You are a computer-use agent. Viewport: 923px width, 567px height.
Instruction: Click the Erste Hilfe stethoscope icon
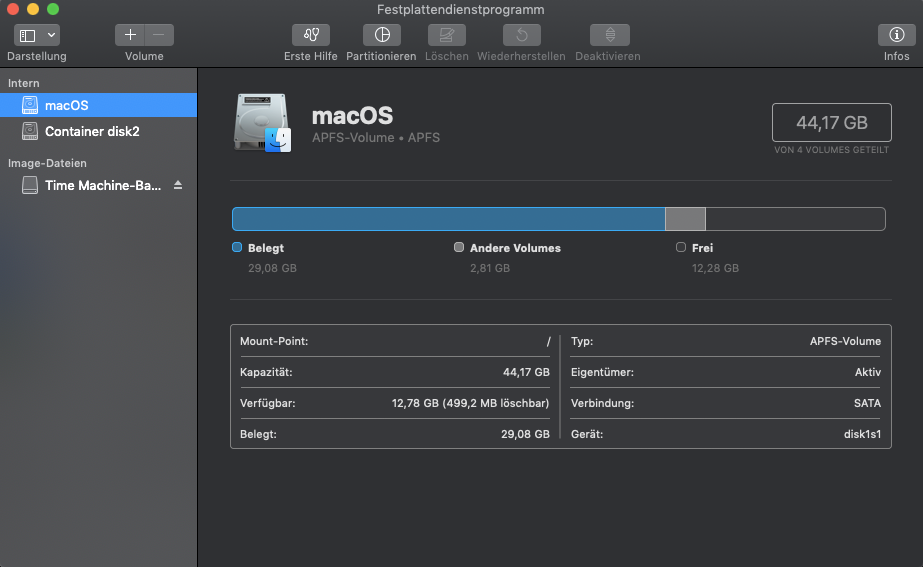click(310, 35)
